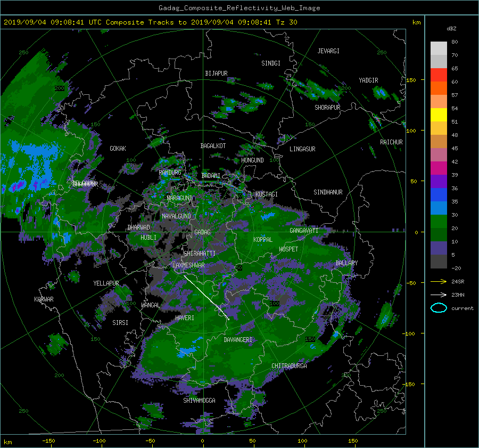This screenshot has height=448, width=479.
Task: Click the CHITRADURGA city label
Action: tap(289, 366)
